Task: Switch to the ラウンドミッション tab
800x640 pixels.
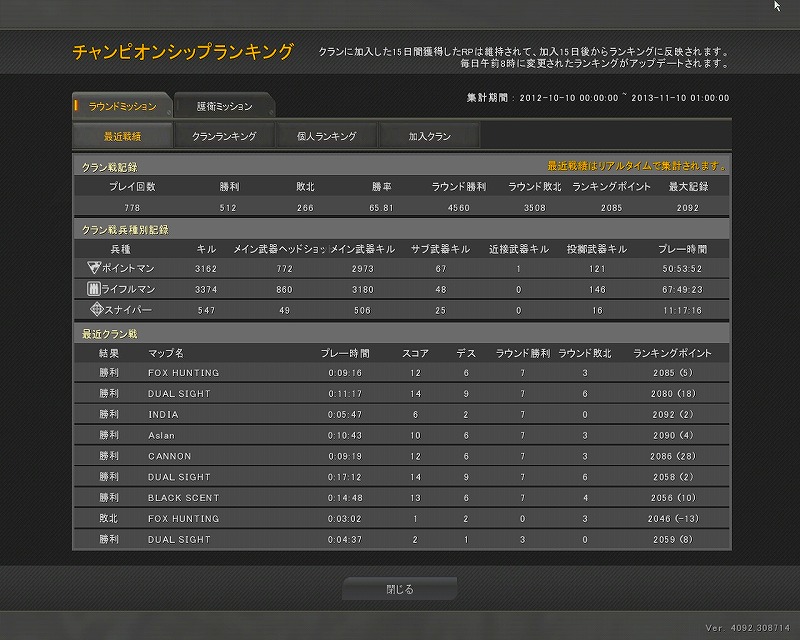Action: (x=122, y=106)
